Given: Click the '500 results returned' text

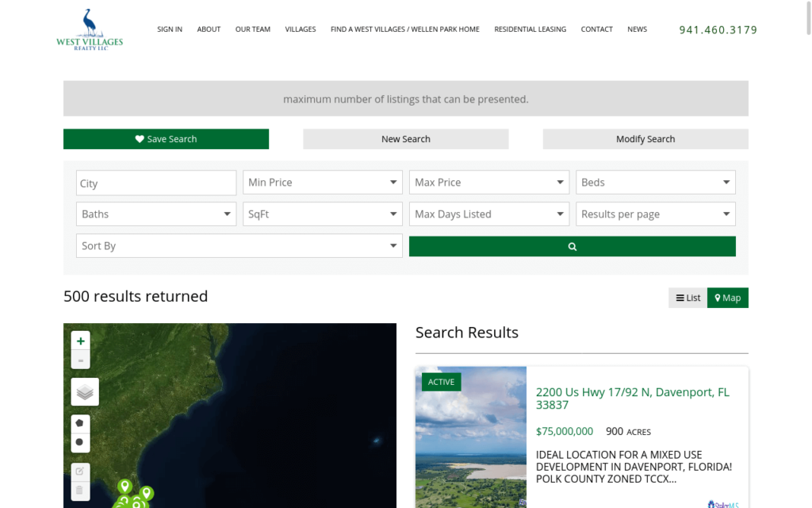Looking at the screenshot, I should [x=136, y=296].
